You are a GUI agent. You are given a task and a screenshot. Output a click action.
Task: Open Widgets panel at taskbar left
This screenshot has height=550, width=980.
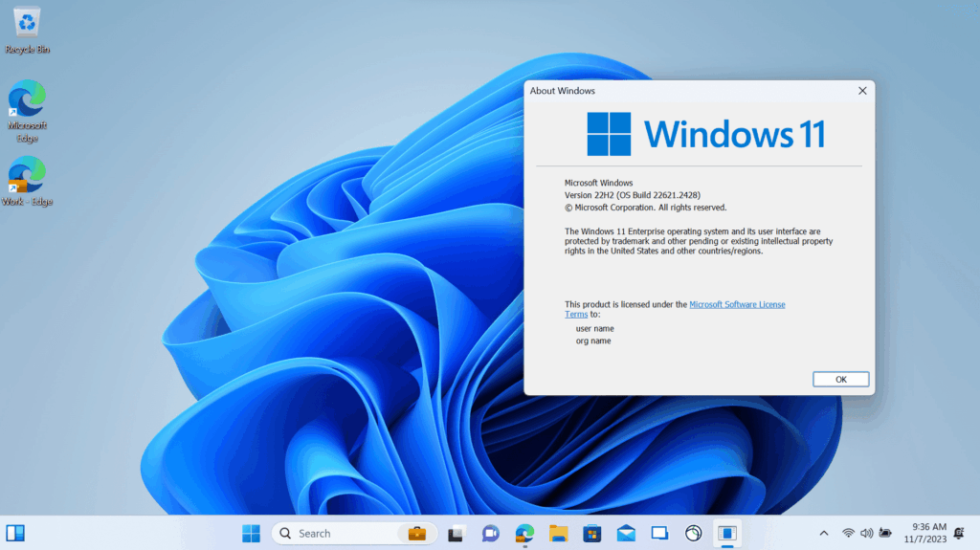coord(15,533)
